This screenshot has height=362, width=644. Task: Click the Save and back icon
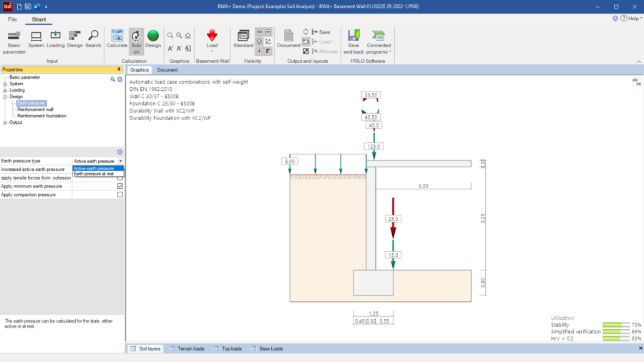point(353,42)
